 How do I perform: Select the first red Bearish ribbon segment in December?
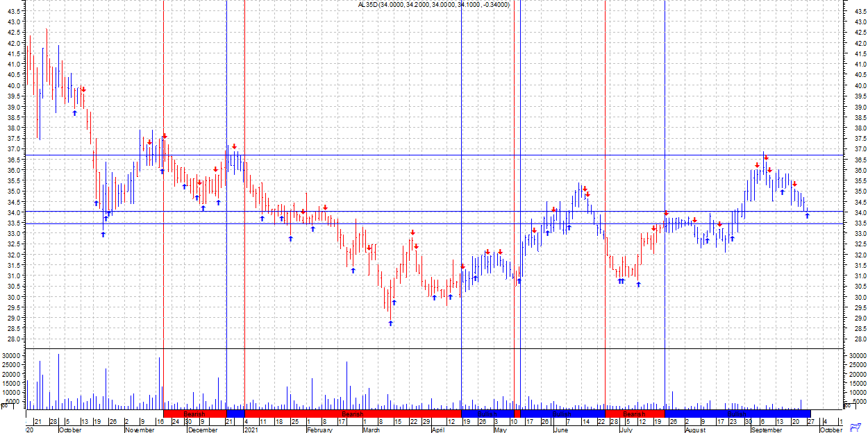[x=194, y=414]
